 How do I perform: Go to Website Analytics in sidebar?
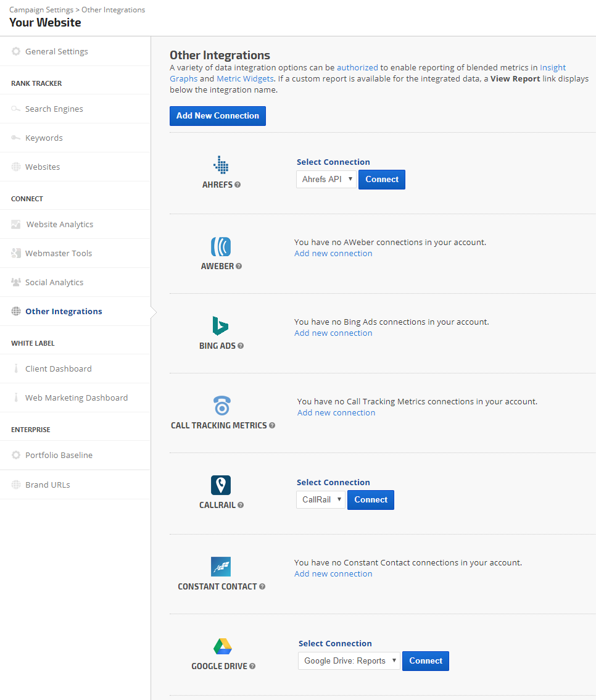point(59,225)
